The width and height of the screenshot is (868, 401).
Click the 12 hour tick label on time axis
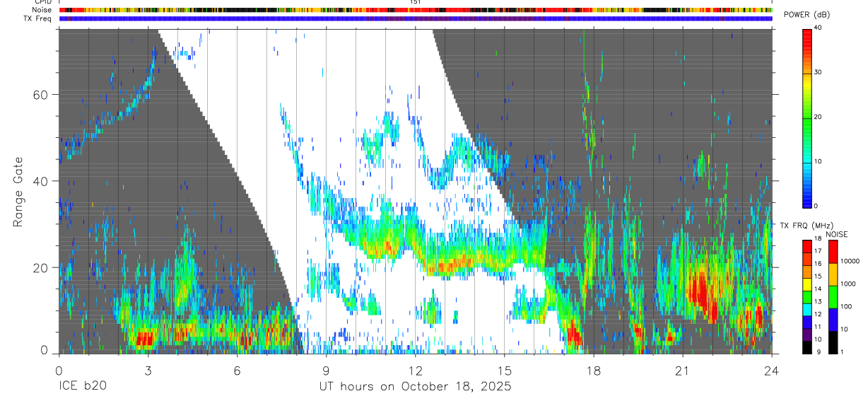pos(415,370)
